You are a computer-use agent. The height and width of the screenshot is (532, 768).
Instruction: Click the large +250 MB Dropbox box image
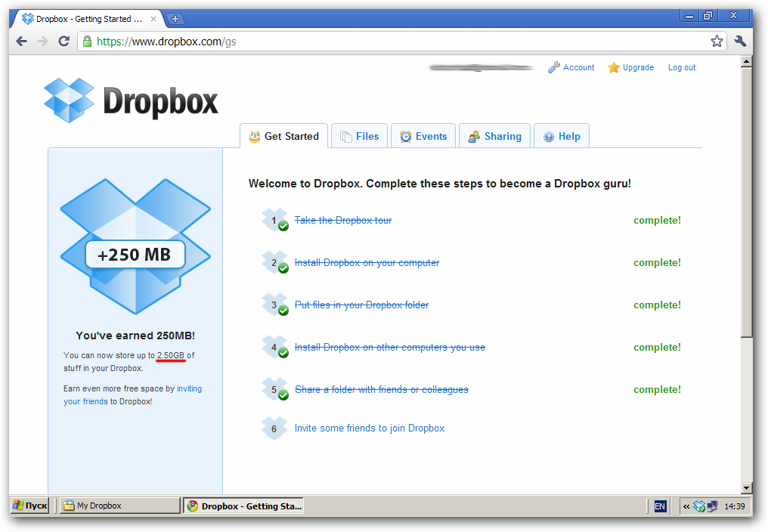tap(135, 246)
